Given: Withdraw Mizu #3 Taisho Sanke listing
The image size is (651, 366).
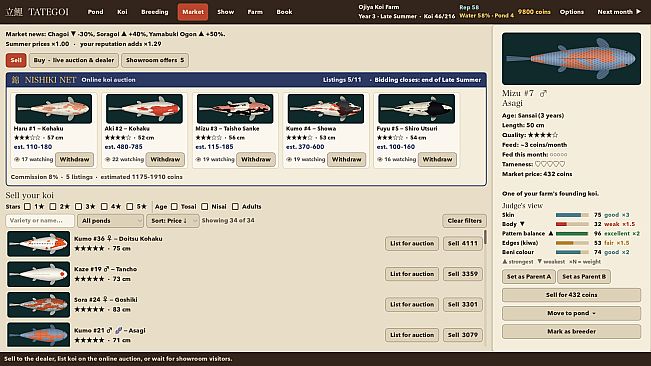Looking at the screenshot, I should click(x=256, y=159).
